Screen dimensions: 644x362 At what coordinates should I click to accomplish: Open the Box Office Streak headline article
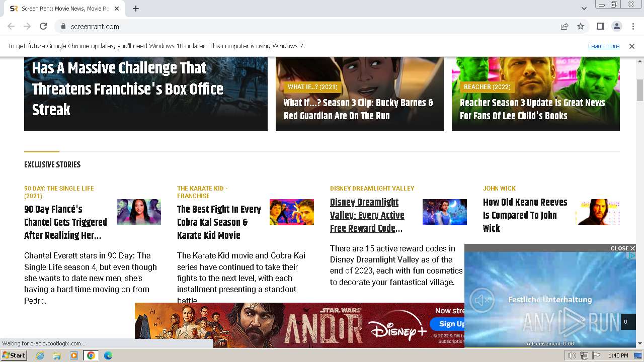tap(127, 89)
